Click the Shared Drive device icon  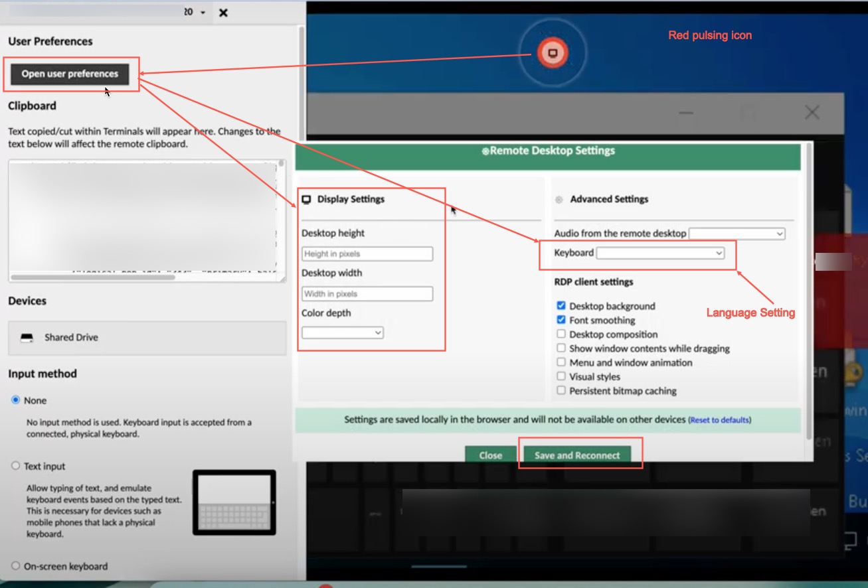point(27,338)
